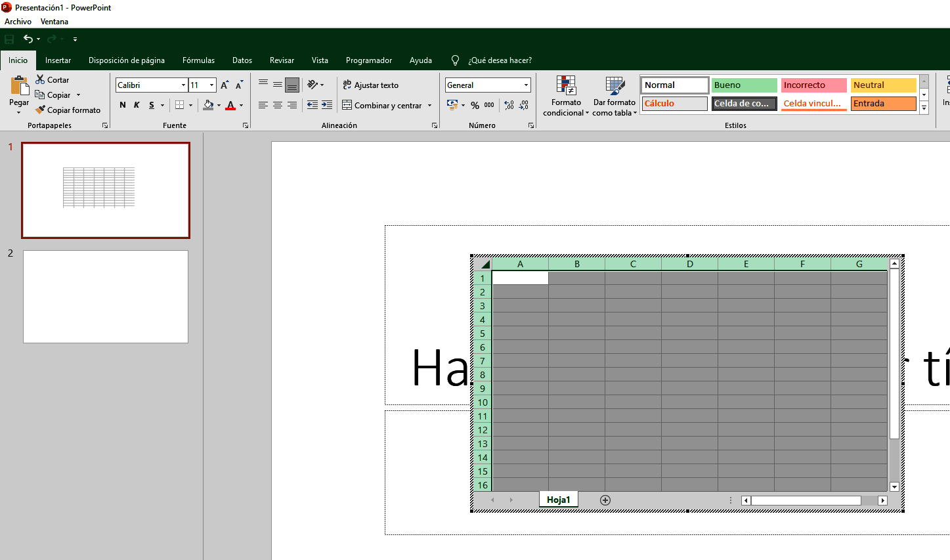
Task: Open the General number format dropdown
Action: point(525,85)
